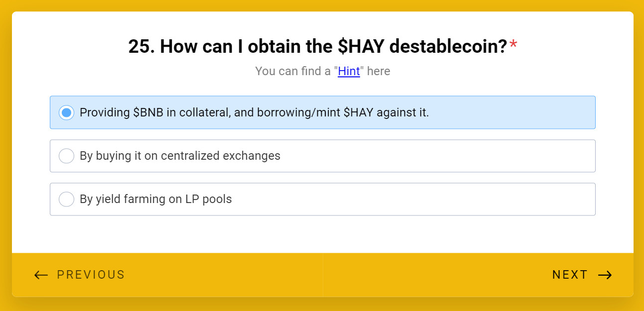Click the "By buying it on centralized exchanges" text
The image size is (644, 311).
coord(180,156)
